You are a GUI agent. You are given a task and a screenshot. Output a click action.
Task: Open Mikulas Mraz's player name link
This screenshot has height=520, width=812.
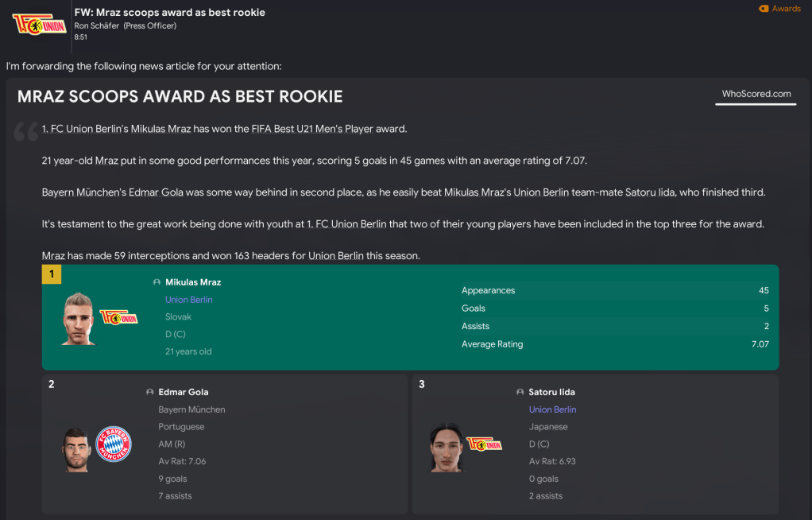click(x=193, y=282)
